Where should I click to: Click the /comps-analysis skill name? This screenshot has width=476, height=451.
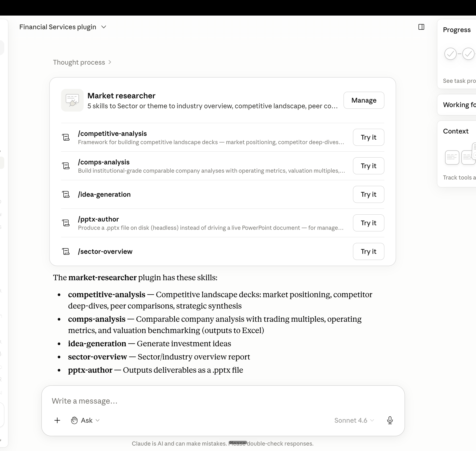[x=104, y=162]
